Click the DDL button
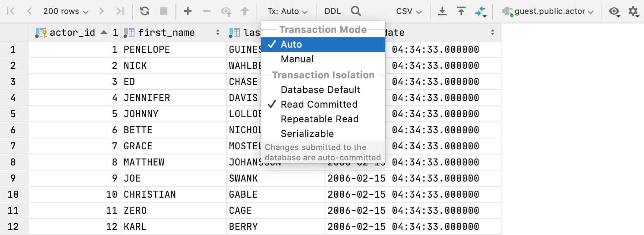This screenshot has height=235, width=644. coord(333,11)
